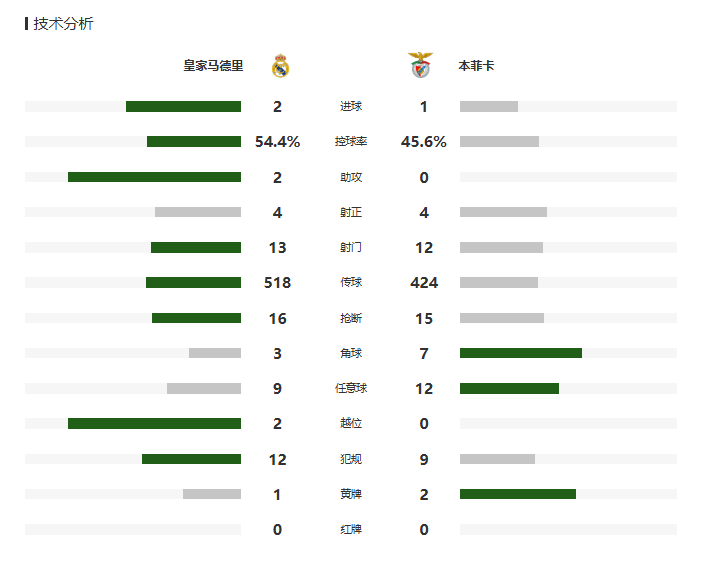Click the 本菲卡 team name
The width and height of the screenshot is (706, 577).
476,66
